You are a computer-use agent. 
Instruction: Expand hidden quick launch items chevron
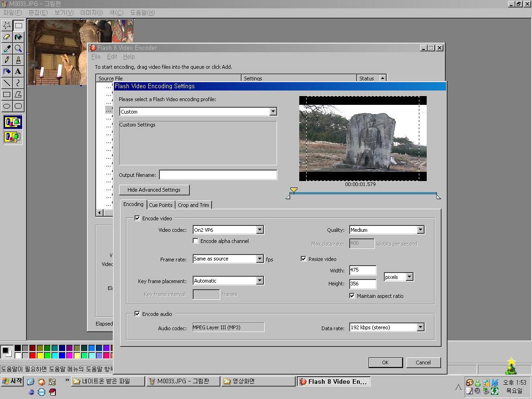(x=67, y=380)
